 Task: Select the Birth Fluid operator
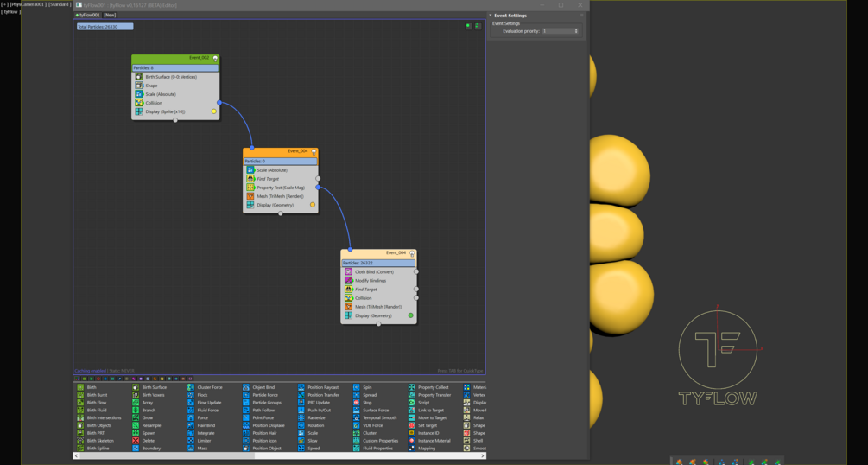point(92,411)
